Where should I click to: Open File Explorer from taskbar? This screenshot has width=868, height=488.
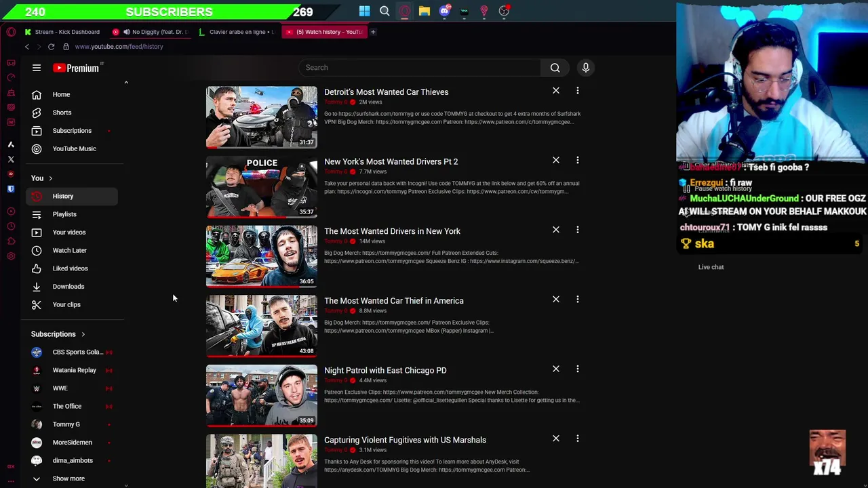425,11
